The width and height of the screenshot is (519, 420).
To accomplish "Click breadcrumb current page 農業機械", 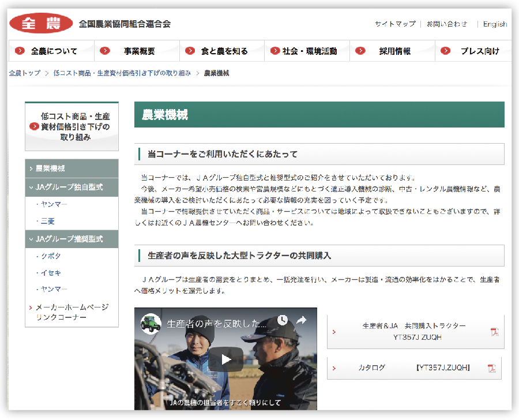I will 216,73.
